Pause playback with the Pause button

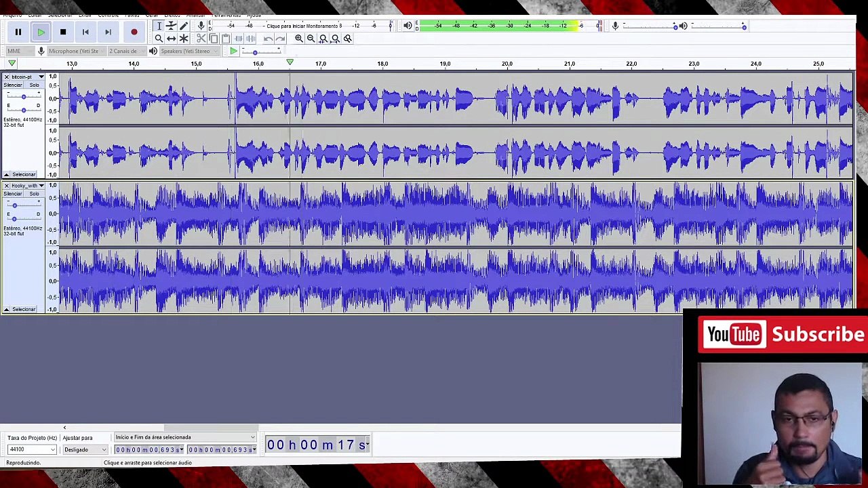[x=18, y=32]
